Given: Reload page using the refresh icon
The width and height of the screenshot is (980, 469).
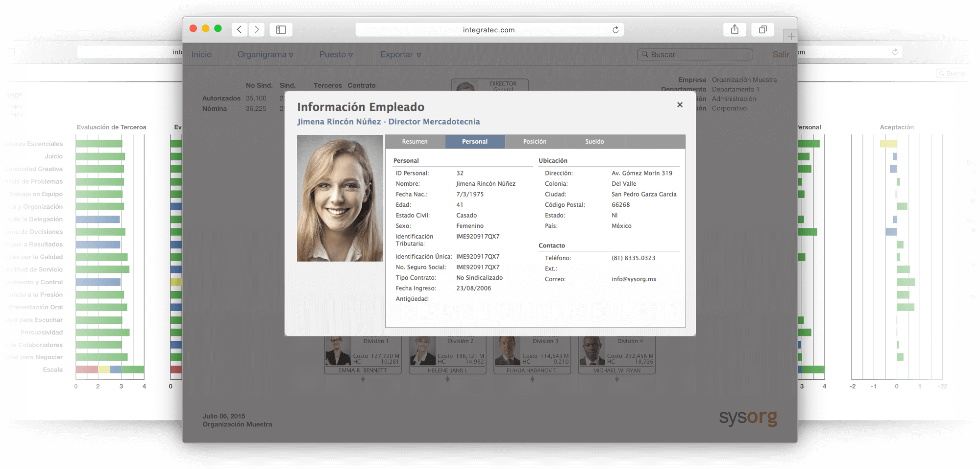Looking at the screenshot, I should 615,30.
